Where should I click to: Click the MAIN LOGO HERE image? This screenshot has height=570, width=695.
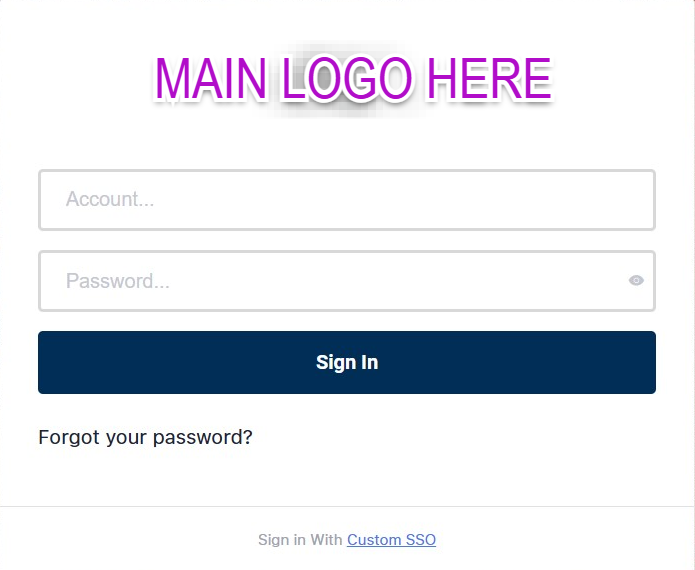352,79
